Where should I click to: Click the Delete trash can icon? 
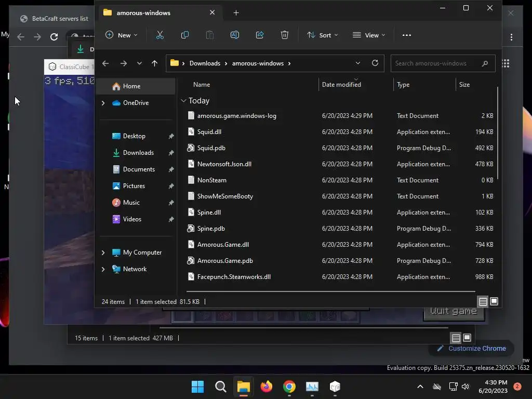coord(285,35)
